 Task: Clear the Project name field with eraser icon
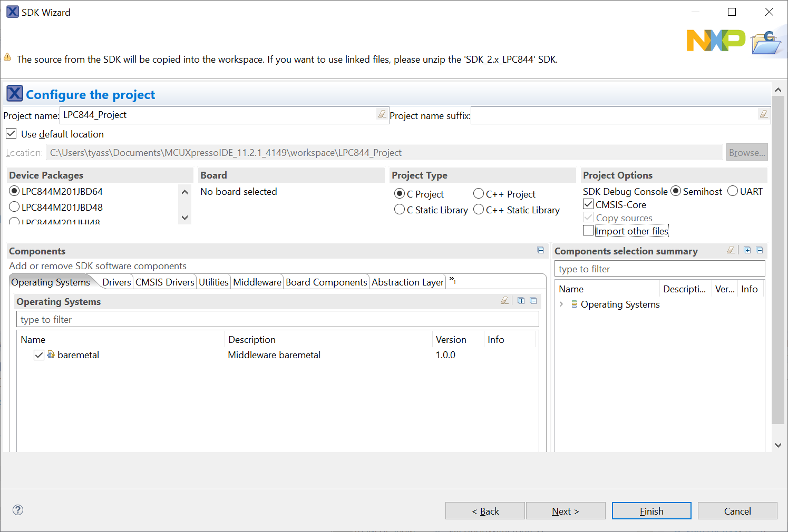click(382, 114)
